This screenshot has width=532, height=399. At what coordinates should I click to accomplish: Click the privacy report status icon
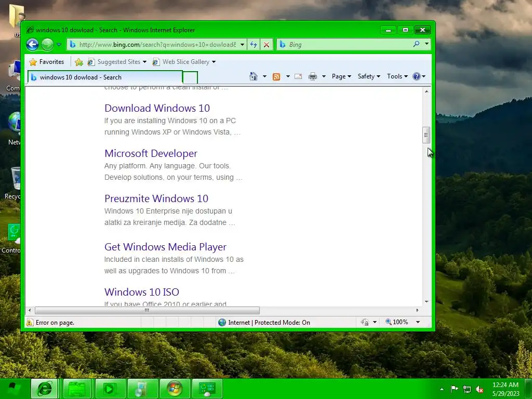tap(365, 322)
